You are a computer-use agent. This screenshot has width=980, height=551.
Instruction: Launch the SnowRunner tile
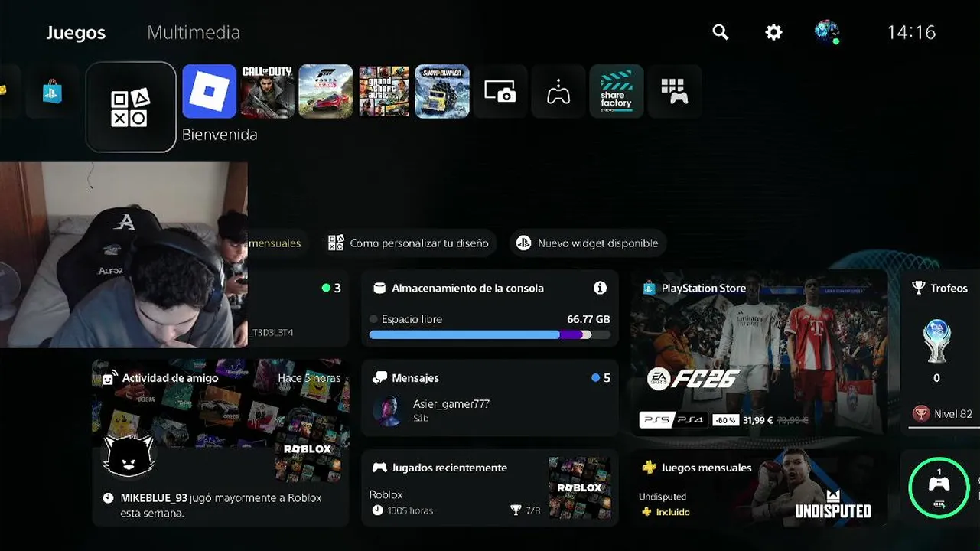click(x=441, y=91)
